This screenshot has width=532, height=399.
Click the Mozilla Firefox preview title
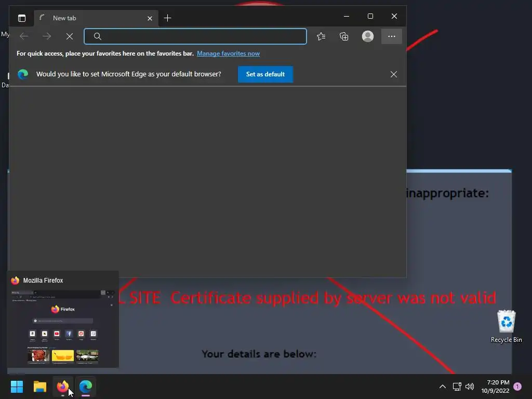tap(43, 280)
